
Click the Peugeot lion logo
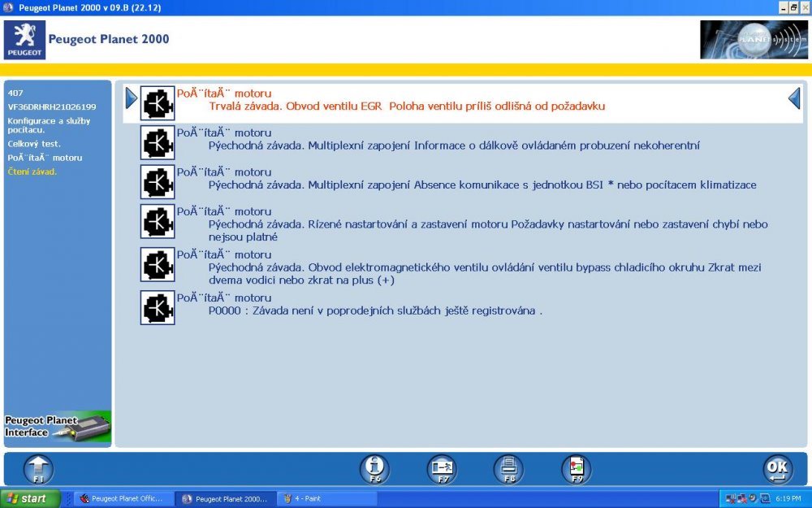click(x=24, y=40)
